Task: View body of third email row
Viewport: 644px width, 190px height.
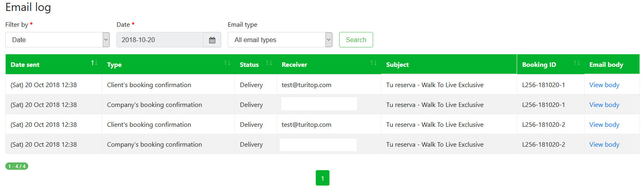Action: pos(604,125)
